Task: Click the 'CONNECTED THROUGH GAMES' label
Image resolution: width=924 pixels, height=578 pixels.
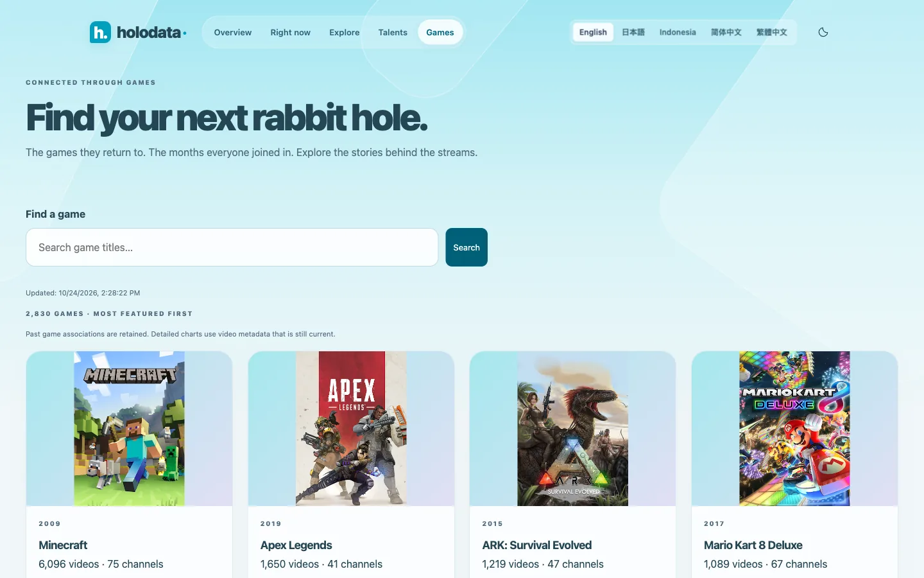Action: 90,82
